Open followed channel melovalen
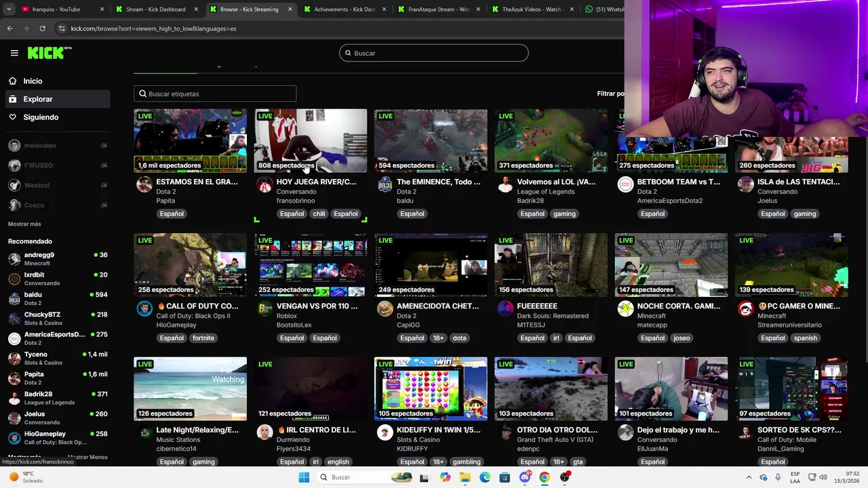This screenshot has width=868, height=488. pyautogui.click(x=57, y=146)
